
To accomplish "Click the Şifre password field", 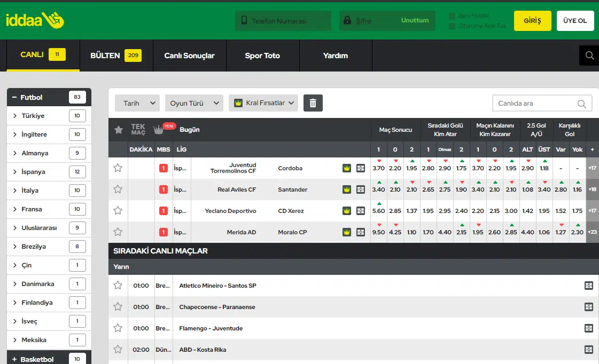I will 387,21.
